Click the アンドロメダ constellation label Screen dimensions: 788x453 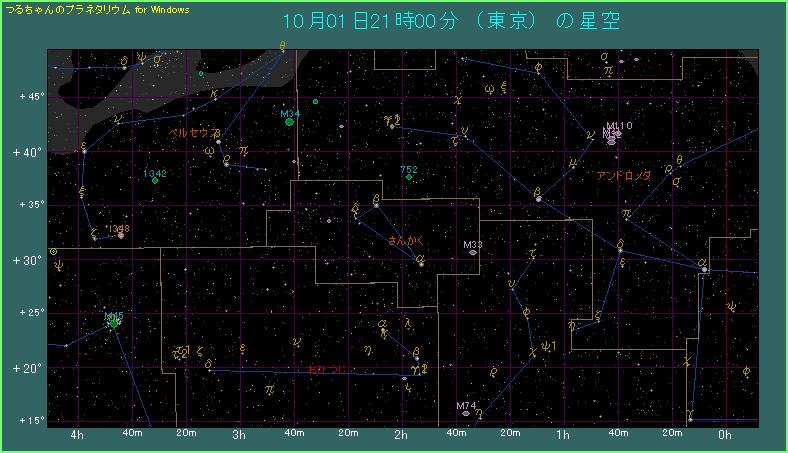click(623, 175)
